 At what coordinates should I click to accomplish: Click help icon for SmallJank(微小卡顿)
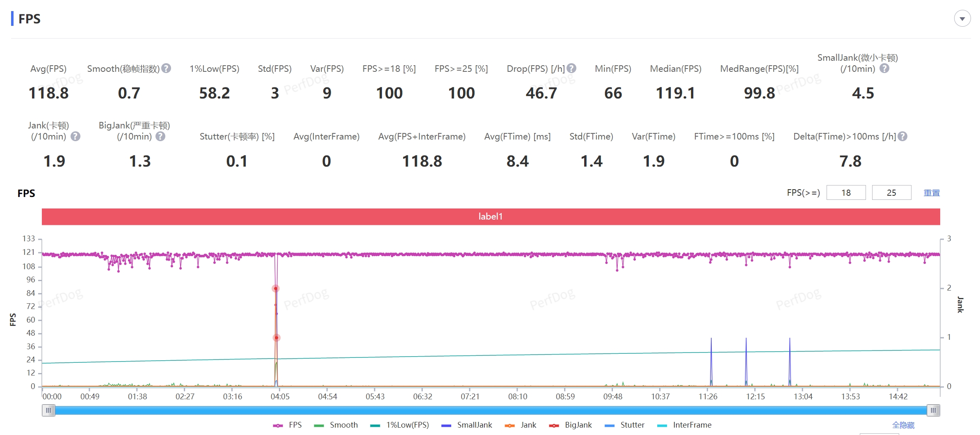[884, 69]
